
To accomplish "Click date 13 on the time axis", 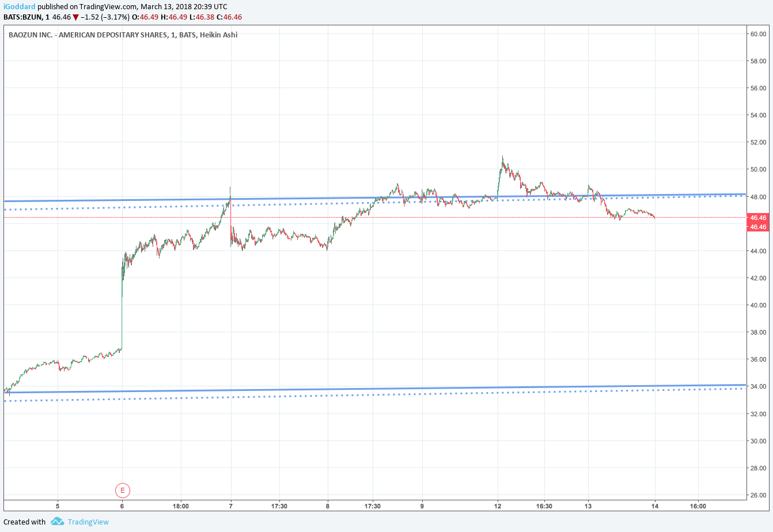I will (588, 507).
